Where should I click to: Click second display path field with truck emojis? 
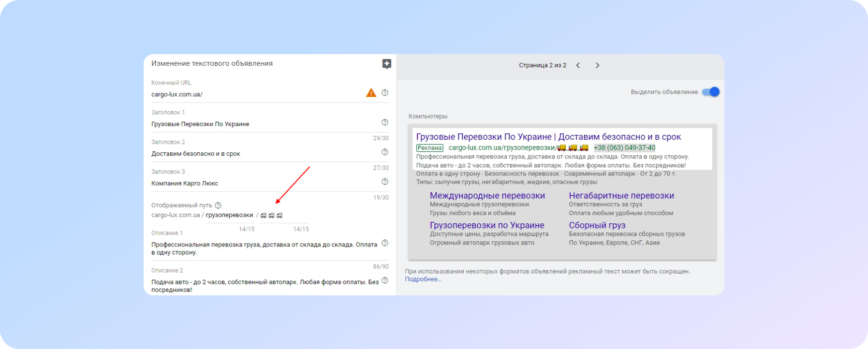284,215
